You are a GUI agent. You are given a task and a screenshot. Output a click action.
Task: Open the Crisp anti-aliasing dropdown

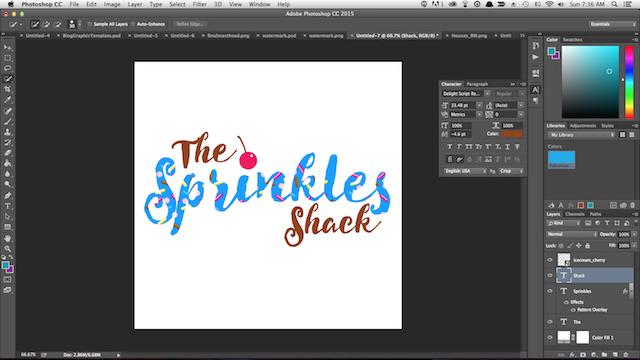(511, 171)
